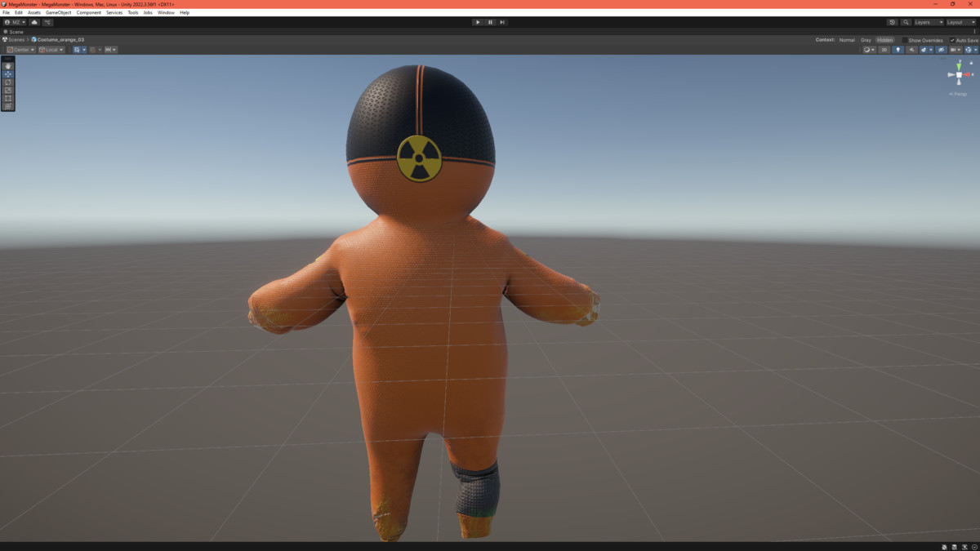
Task: Click the gizmo red X axis cone
Action: (968, 74)
